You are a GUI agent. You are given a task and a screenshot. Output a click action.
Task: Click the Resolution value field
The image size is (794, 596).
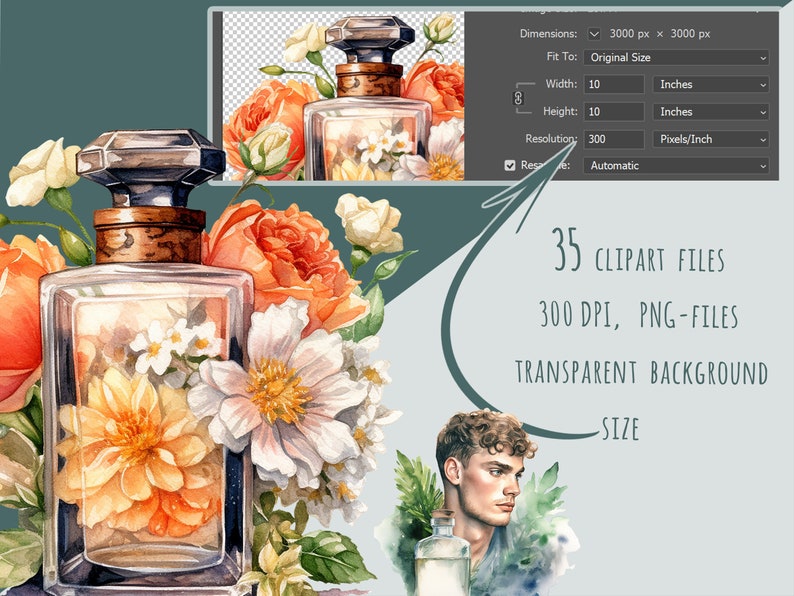[x=614, y=139]
